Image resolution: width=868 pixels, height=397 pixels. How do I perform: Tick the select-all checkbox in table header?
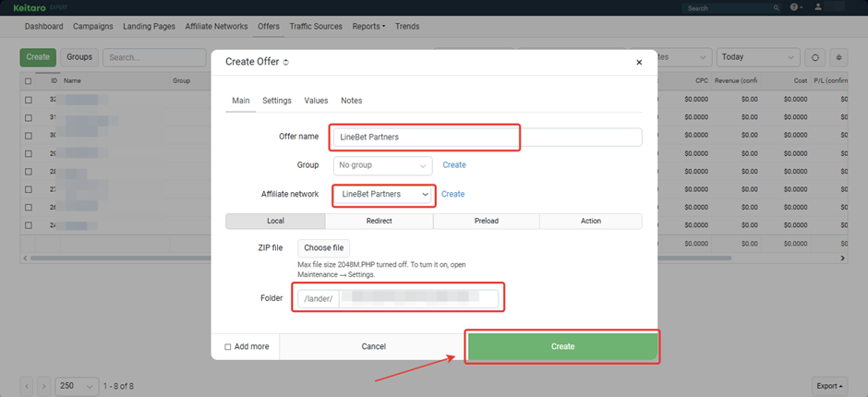29,81
